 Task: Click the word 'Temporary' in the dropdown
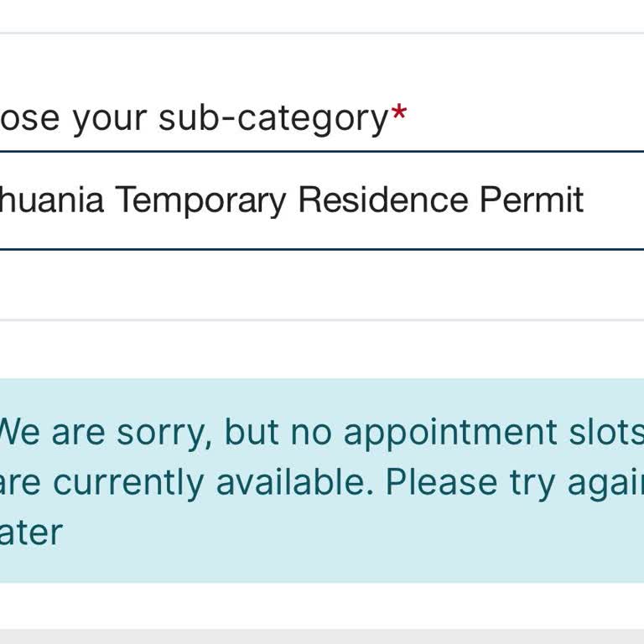tap(200, 201)
